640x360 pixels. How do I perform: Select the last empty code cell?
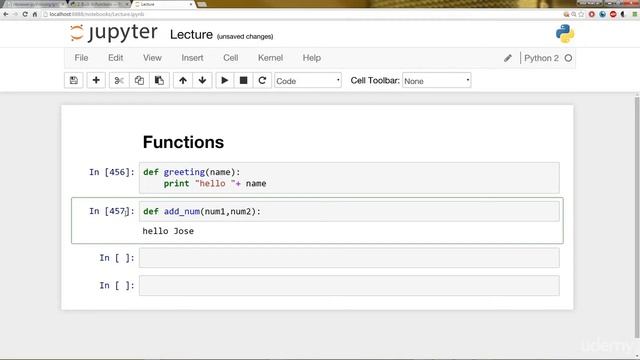[349, 285]
